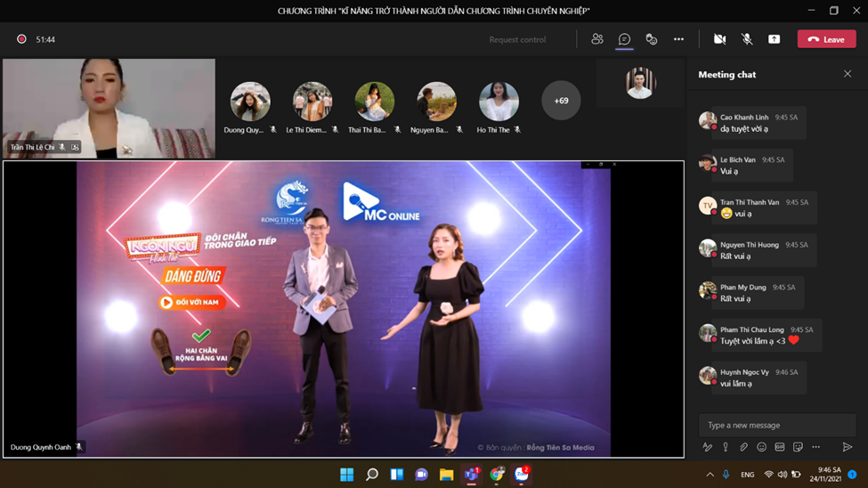Viewport: 868px width, 488px height.
Task: Send the chat message
Action: click(847, 447)
